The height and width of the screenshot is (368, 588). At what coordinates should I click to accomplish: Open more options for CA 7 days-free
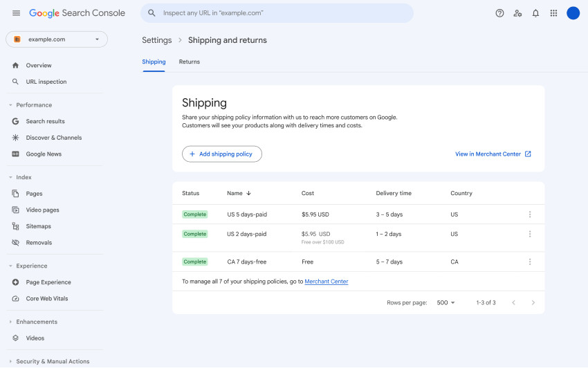pyautogui.click(x=530, y=262)
